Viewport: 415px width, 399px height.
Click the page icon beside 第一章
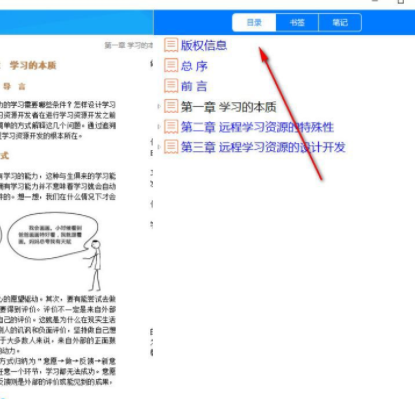pos(171,106)
